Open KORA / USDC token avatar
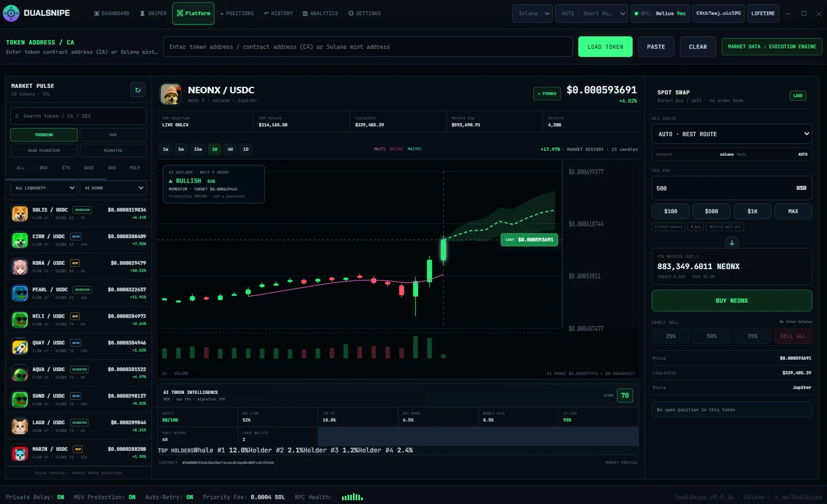827x504 pixels. tap(20, 267)
